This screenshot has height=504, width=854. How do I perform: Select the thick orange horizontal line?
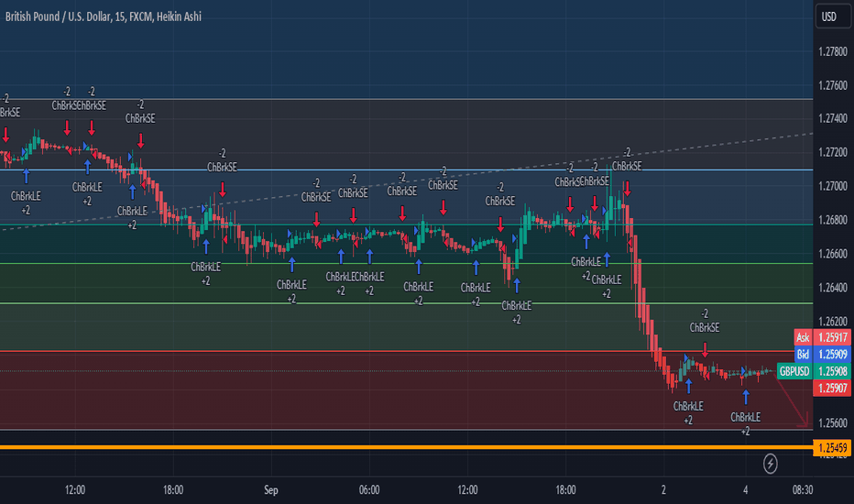point(406,447)
